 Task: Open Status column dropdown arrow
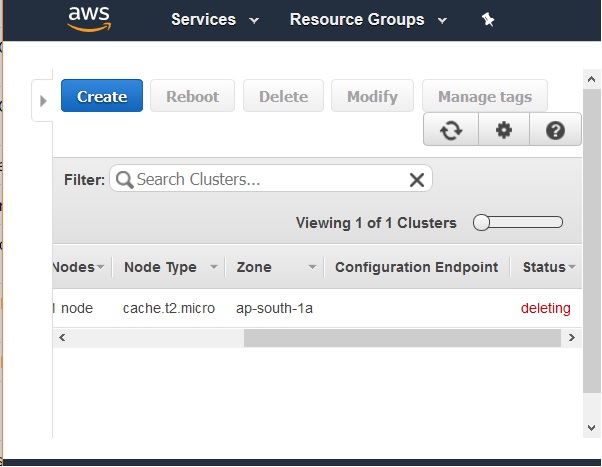tap(572, 268)
